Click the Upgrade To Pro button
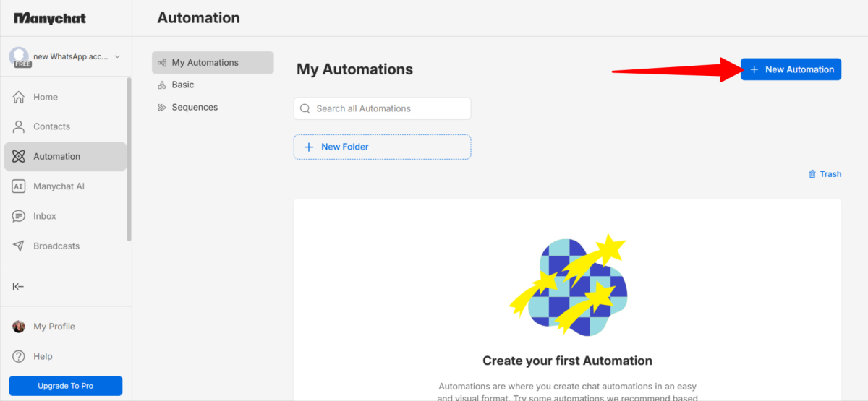The height and width of the screenshot is (401, 868). click(66, 386)
